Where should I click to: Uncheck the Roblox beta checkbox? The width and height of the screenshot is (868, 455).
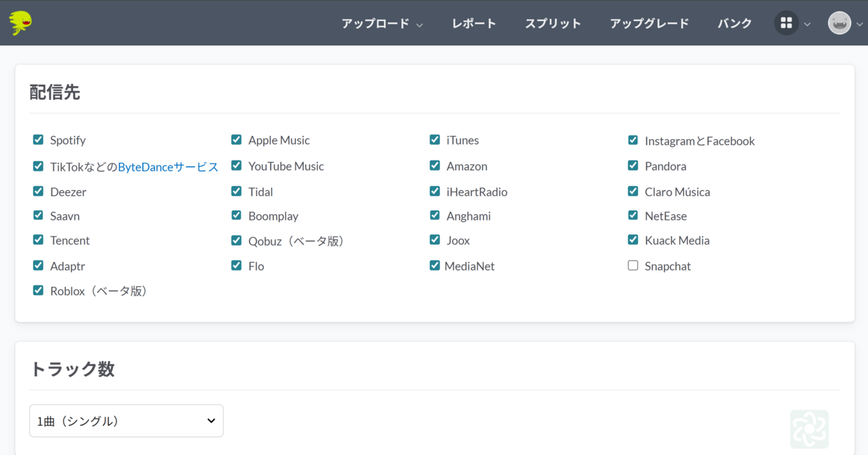38,290
